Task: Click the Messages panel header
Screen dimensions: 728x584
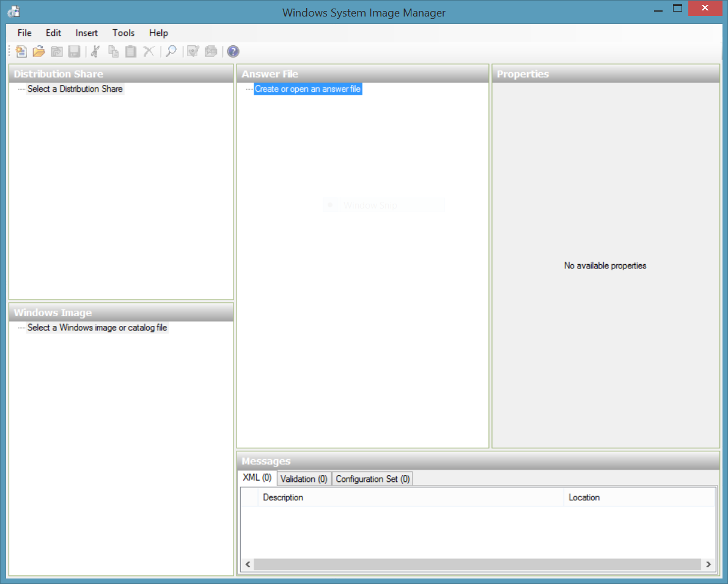Action: coord(478,461)
